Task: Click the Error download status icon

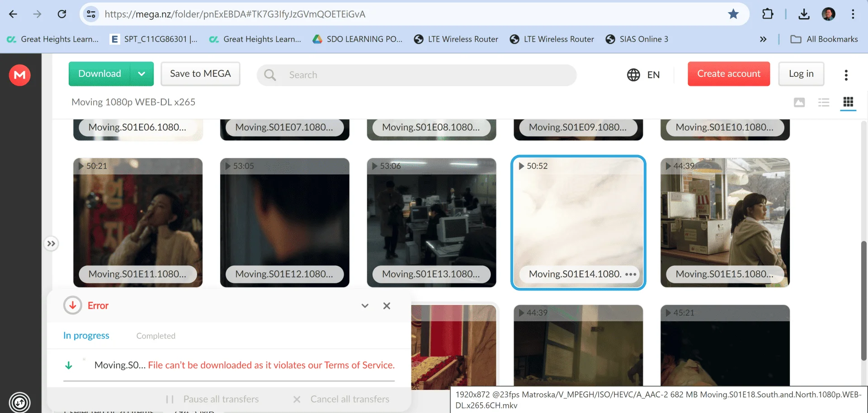Action: (x=72, y=306)
